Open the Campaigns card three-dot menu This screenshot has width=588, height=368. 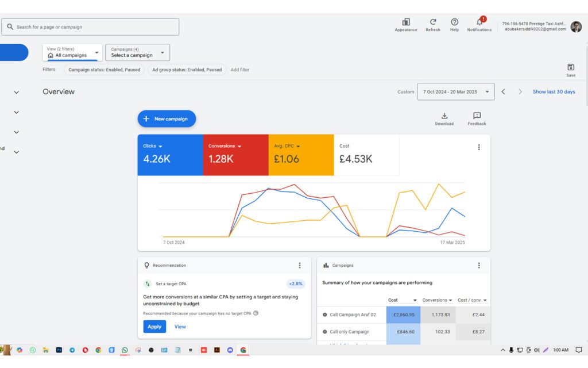coord(479,265)
